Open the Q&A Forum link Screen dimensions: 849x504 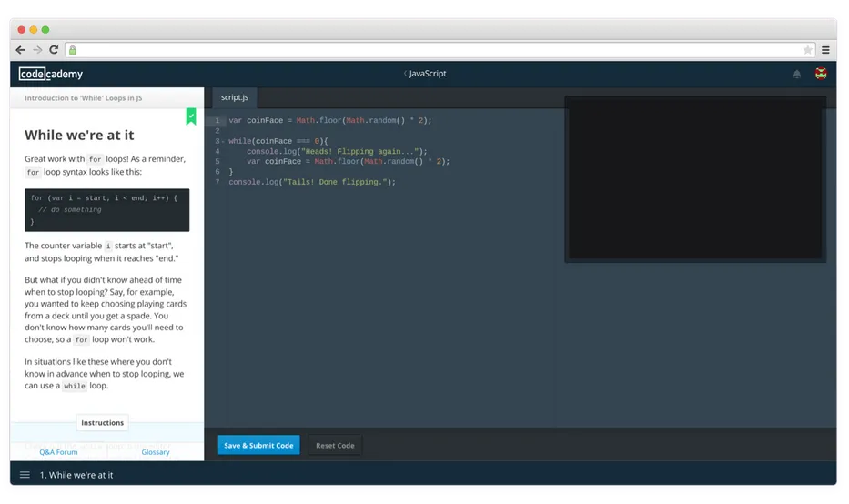[58, 451]
